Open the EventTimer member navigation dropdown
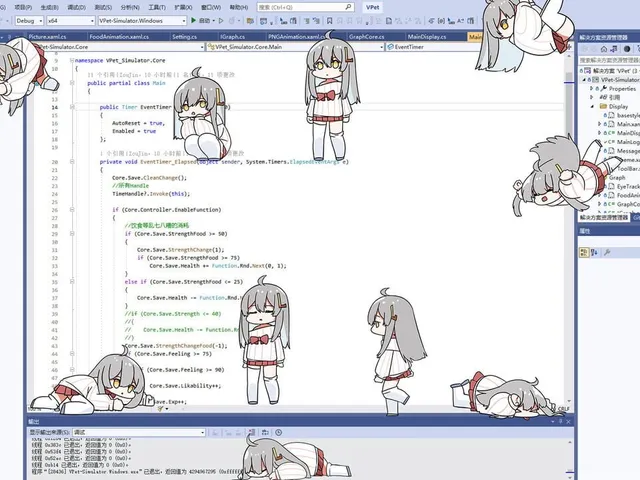 [x=433, y=47]
